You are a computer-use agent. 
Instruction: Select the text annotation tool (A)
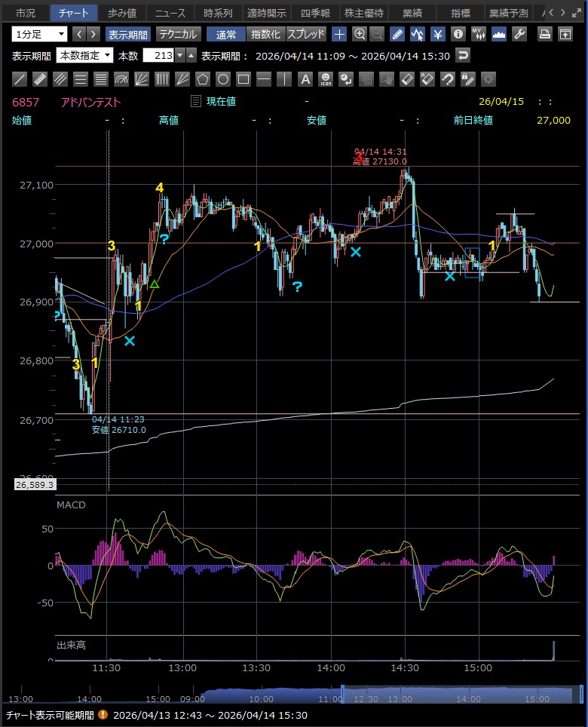[305, 79]
